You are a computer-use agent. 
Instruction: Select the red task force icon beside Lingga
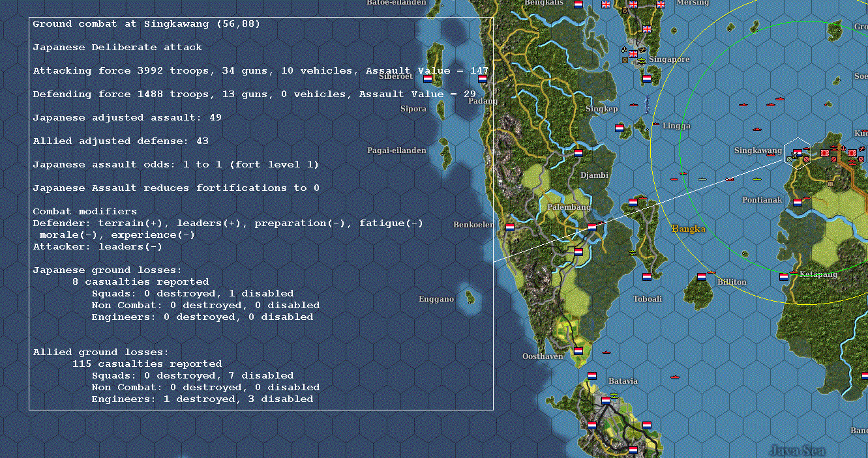click(655, 124)
